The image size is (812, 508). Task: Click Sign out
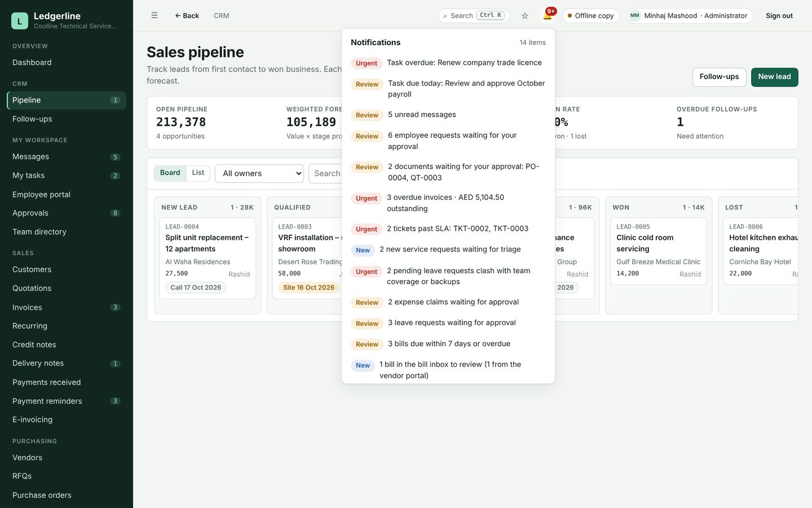pos(779,16)
